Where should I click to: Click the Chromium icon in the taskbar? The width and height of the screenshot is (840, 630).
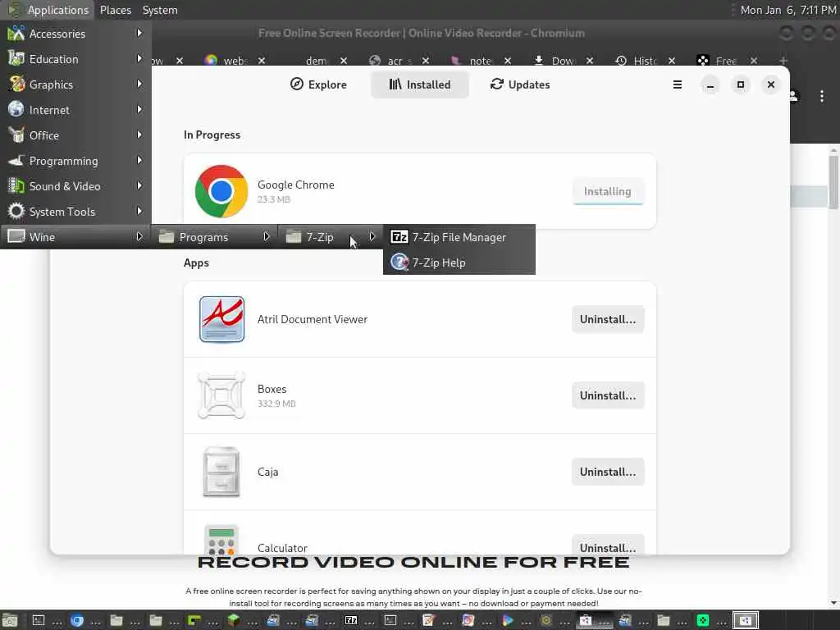(77, 620)
